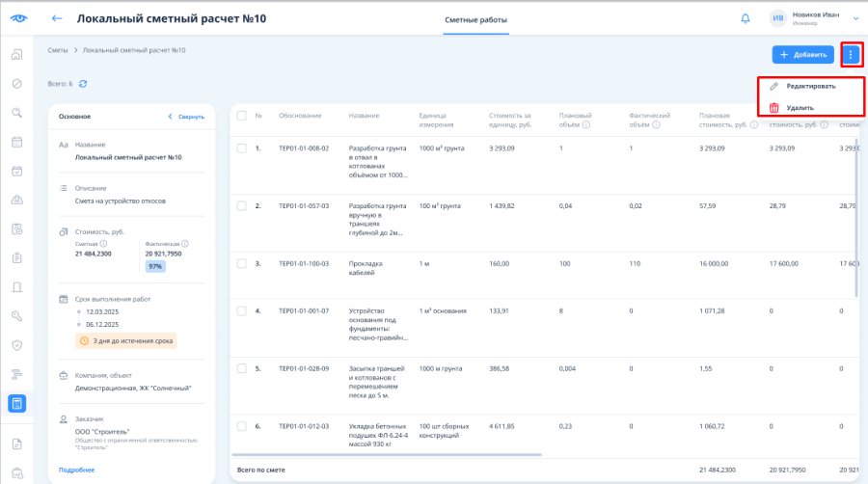Click the Добавить button
The height and width of the screenshot is (484, 868).
click(x=802, y=54)
